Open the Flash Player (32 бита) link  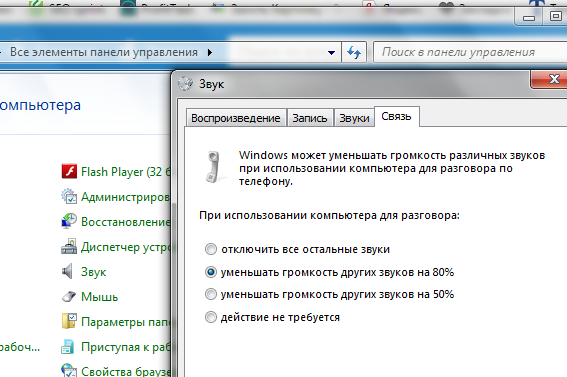[x=125, y=172]
